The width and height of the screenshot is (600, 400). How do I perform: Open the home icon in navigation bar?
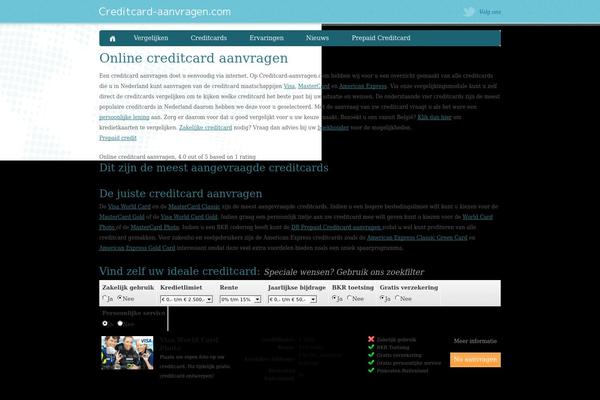tap(112, 38)
